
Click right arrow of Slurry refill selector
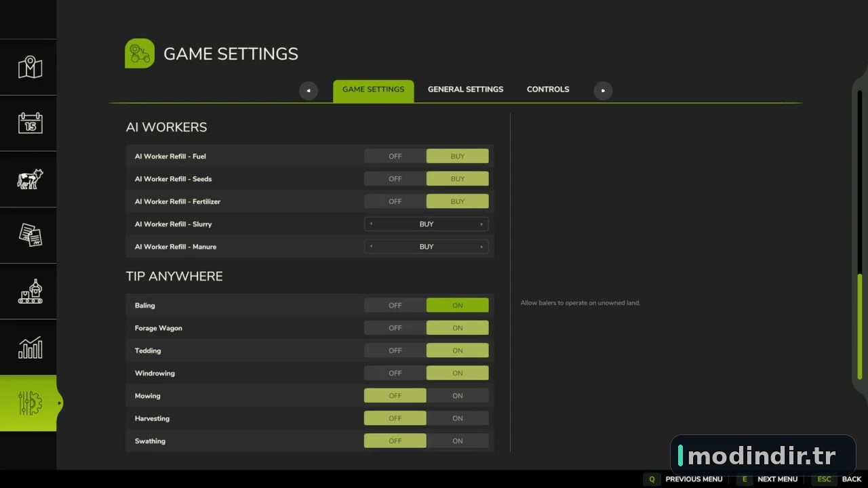tap(482, 224)
